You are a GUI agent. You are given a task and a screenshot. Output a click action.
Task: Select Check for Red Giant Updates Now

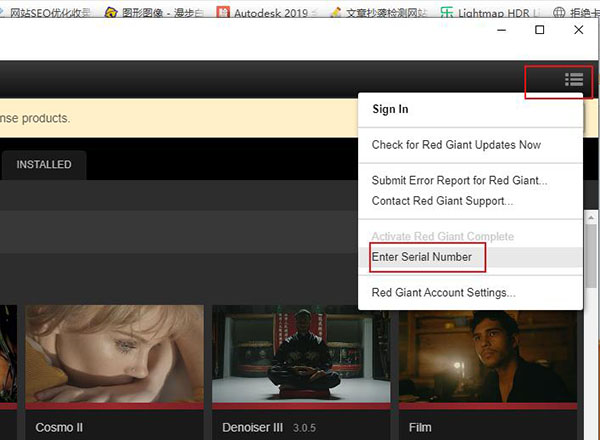pos(456,145)
